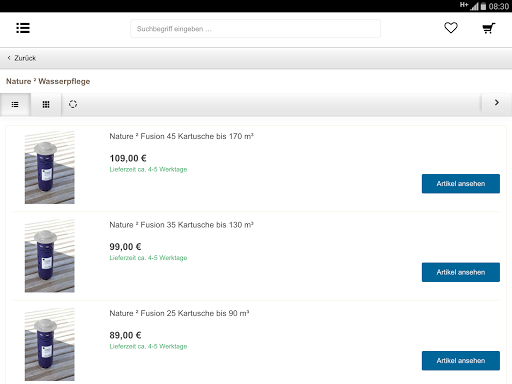View article Fusion 35 Kartusche button
The image size is (512, 384).
tap(461, 272)
